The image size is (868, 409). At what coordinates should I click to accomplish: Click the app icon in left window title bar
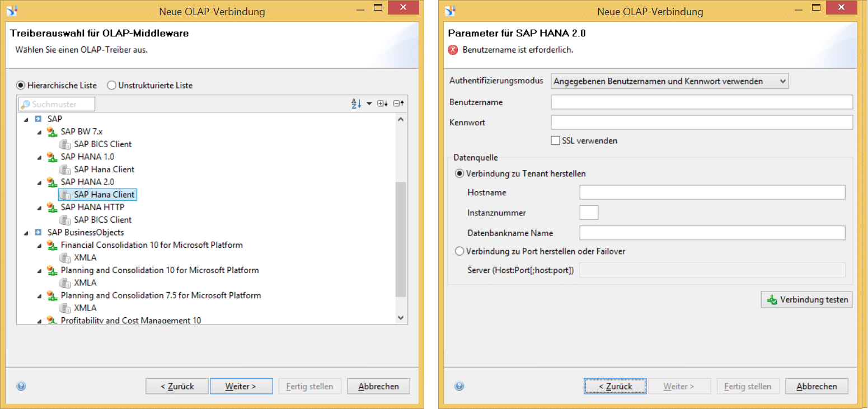[12, 11]
